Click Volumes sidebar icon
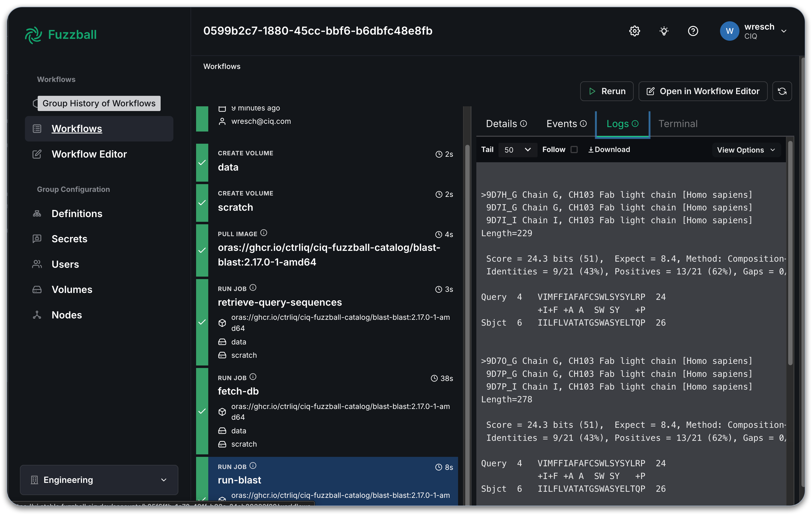812x515 pixels. 37,290
